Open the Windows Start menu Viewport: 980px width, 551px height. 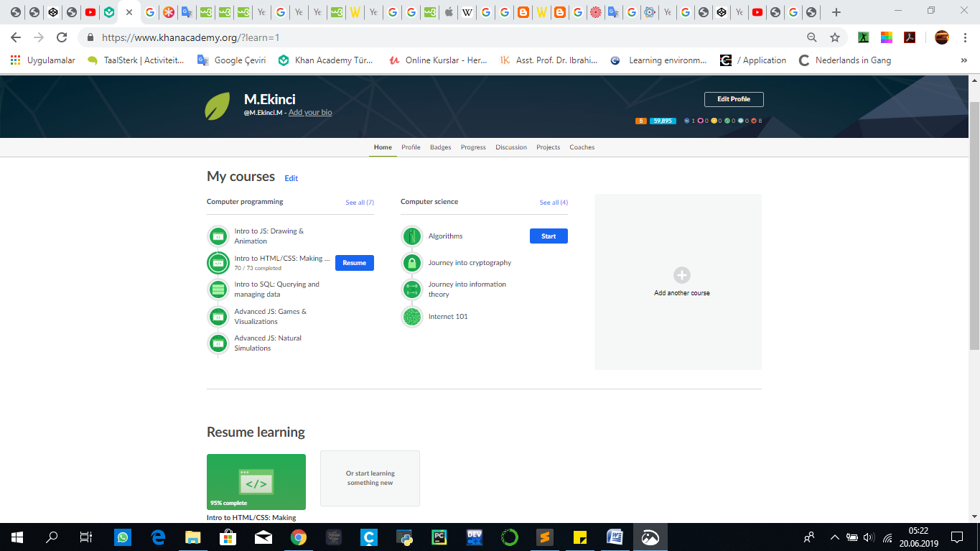(17, 537)
